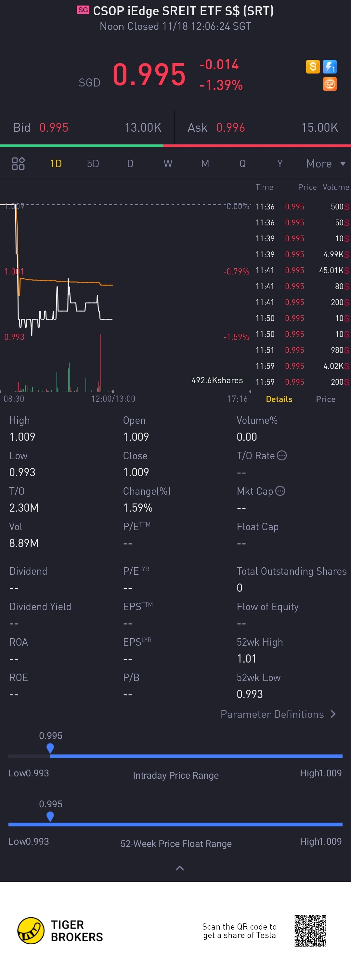Open Parameter Definitions chevron link
This screenshot has height=980, width=351.
click(x=279, y=714)
